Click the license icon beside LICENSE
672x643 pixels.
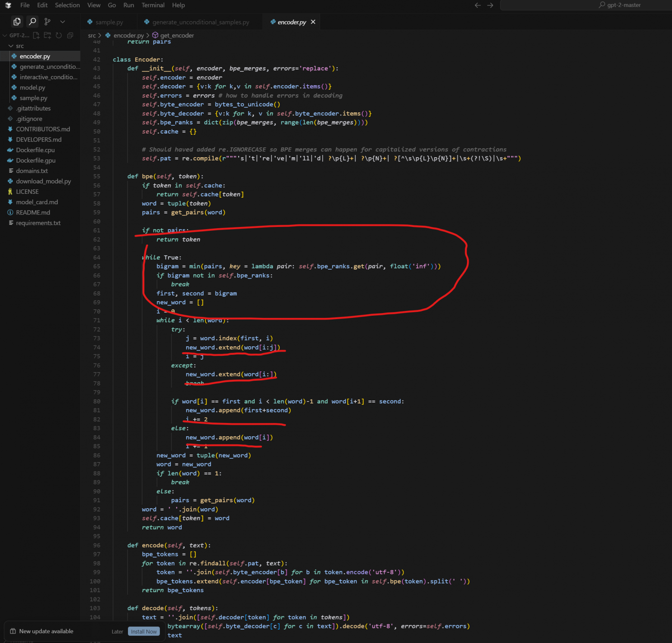[x=10, y=192]
